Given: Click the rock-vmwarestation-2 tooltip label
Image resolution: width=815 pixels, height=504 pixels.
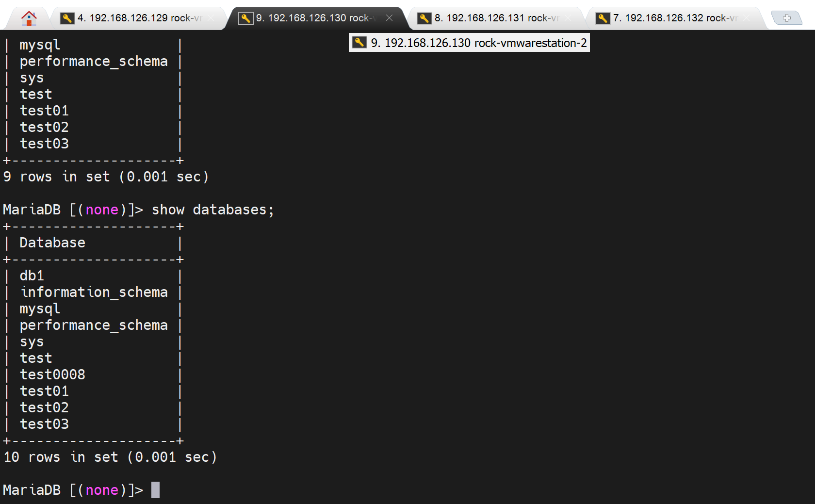Looking at the screenshot, I should (478, 43).
